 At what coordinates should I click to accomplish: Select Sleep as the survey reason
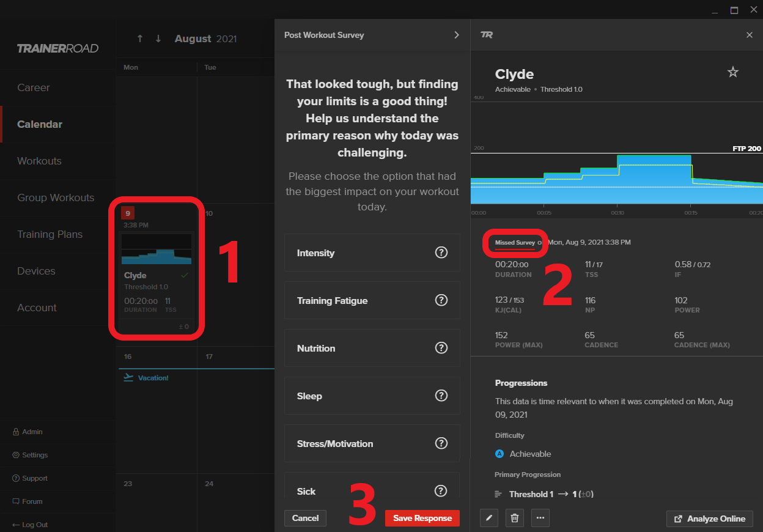(x=372, y=396)
